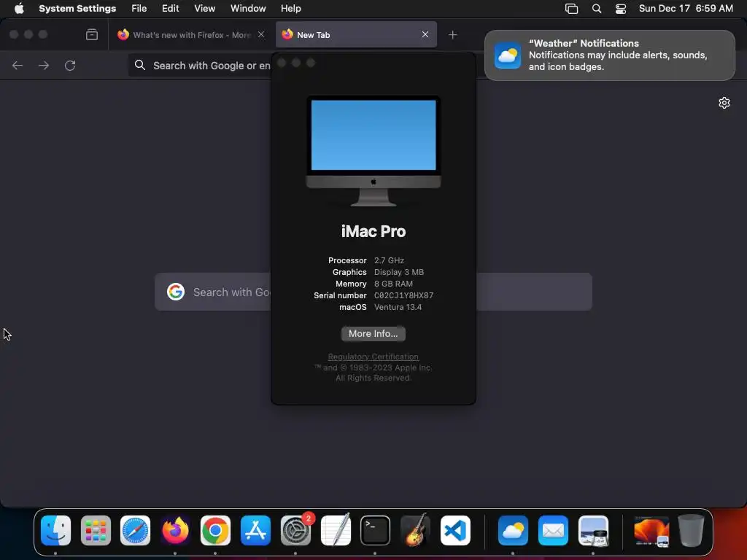This screenshot has width=747, height=560.
Task: Open the Trash from the Dock
Action: [691, 531]
